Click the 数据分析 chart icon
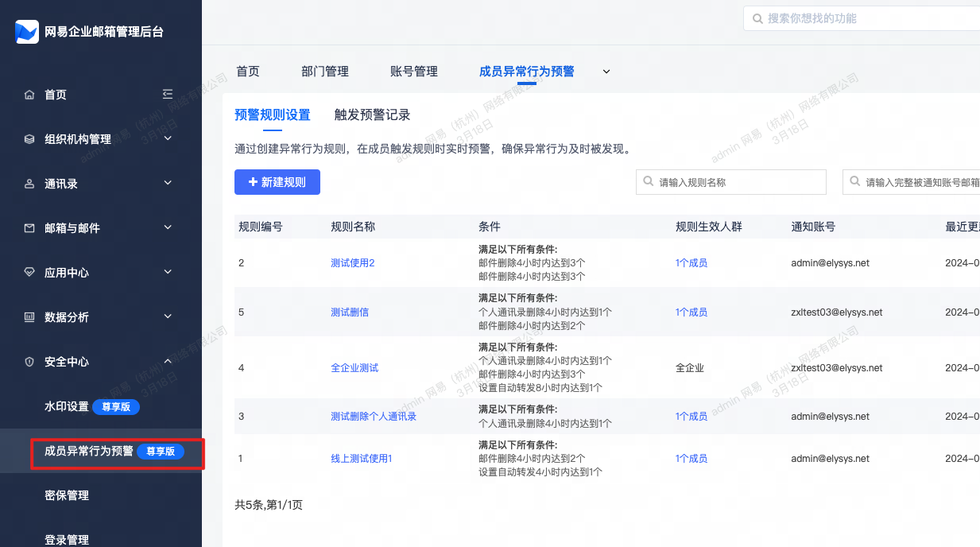The height and width of the screenshot is (547, 980). point(29,317)
